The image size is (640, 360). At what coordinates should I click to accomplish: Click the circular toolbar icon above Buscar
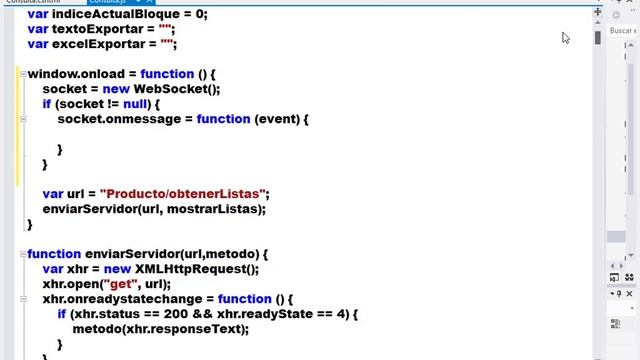(616, 16)
